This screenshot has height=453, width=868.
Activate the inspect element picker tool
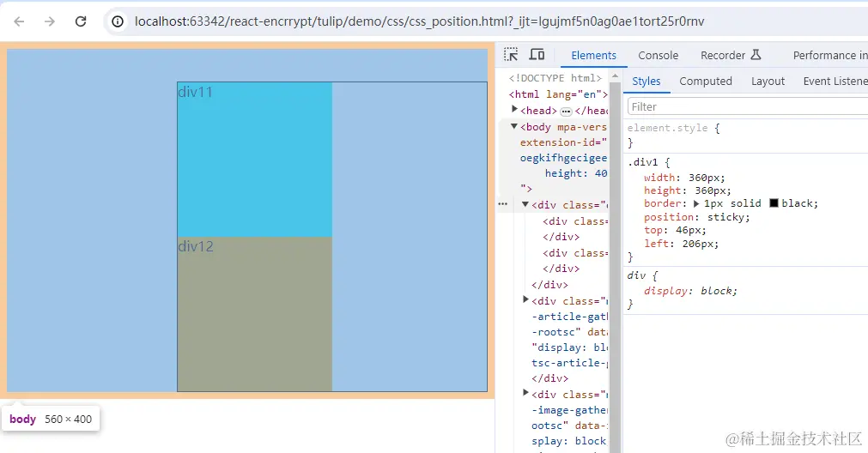(x=511, y=54)
